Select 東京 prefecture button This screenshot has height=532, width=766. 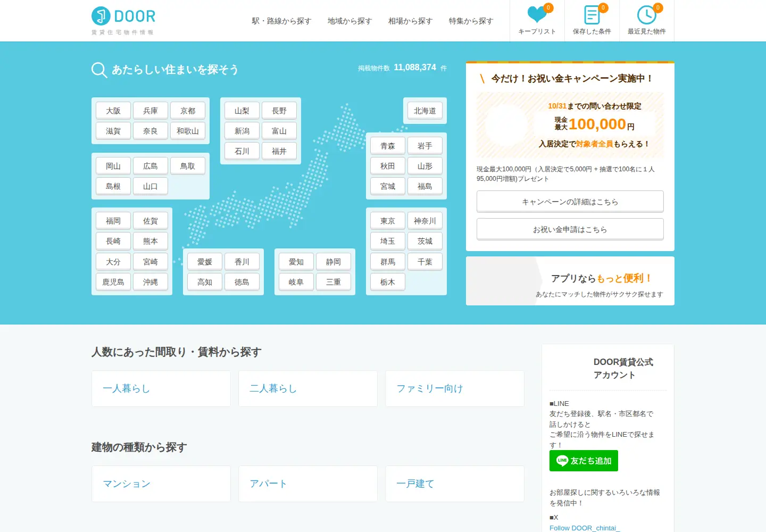pos(388,221)
